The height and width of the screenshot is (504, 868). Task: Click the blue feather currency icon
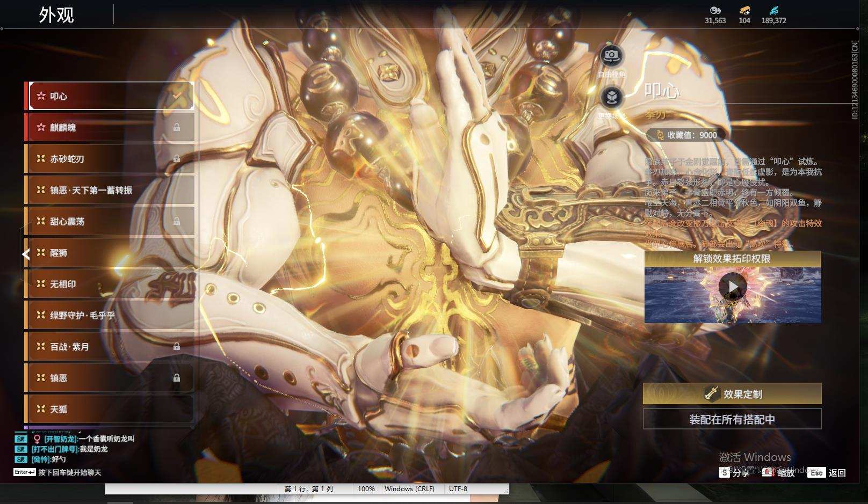pos(773,10)
